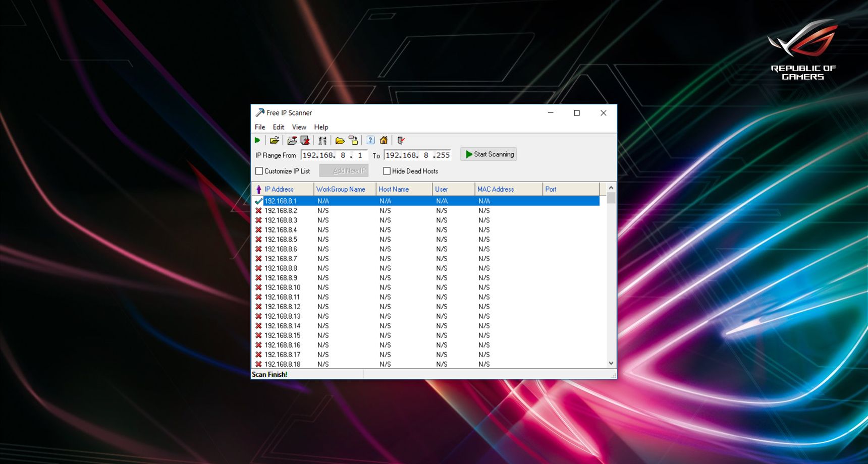Click the binoculars find icon in toolbar

click(322, 140)
